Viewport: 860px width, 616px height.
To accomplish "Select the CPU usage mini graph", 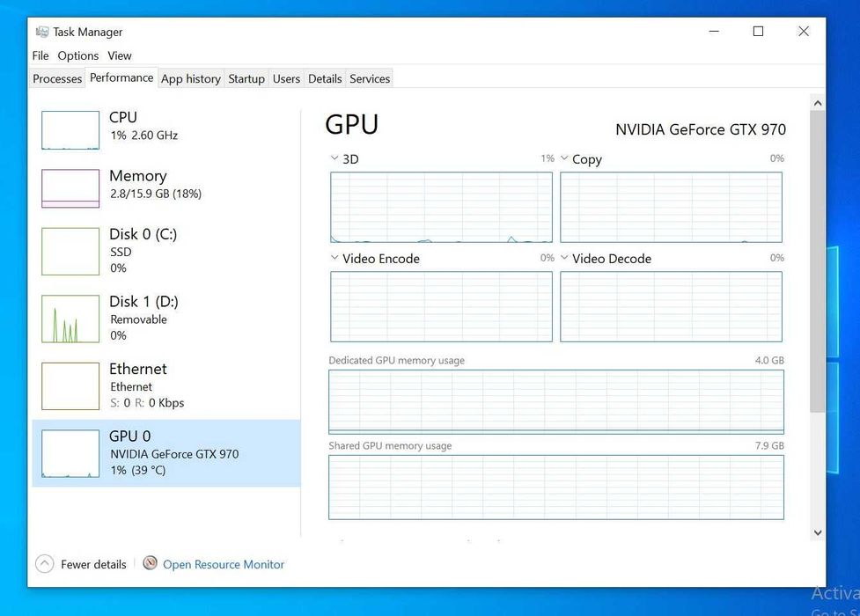I will click(x=70, y=130).
